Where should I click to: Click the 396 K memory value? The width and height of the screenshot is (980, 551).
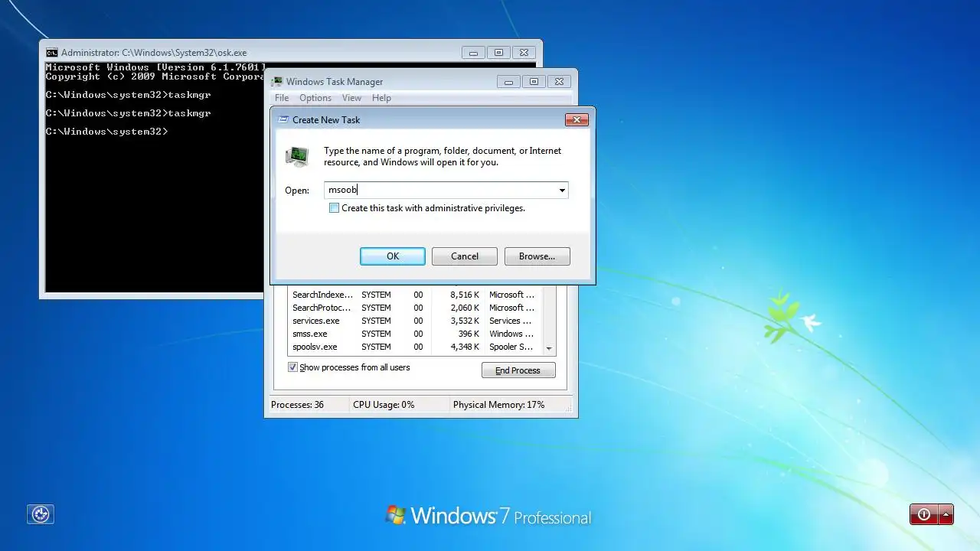(469, 334)
